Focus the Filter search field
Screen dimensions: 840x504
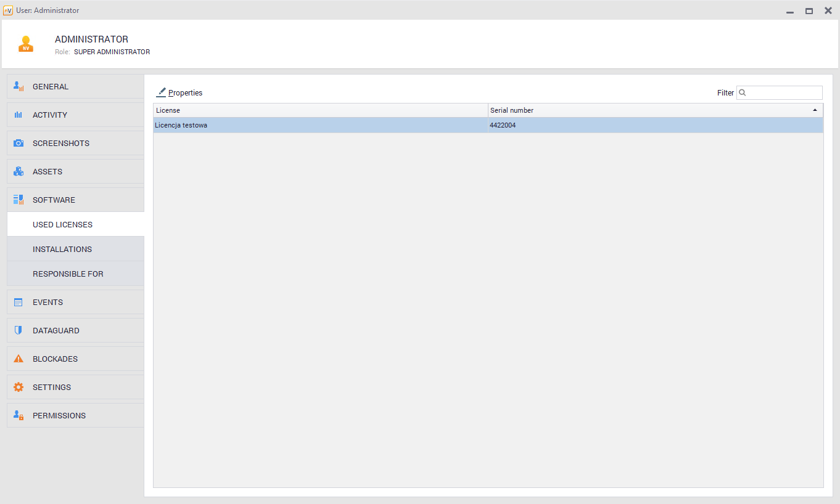784,93
